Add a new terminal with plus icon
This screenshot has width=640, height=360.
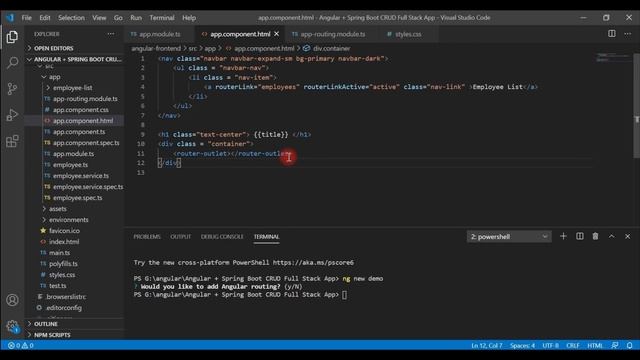(x=563, y=236)
